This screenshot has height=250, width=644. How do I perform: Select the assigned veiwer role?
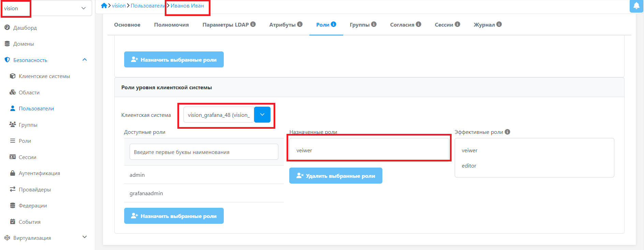click(304, 150)
